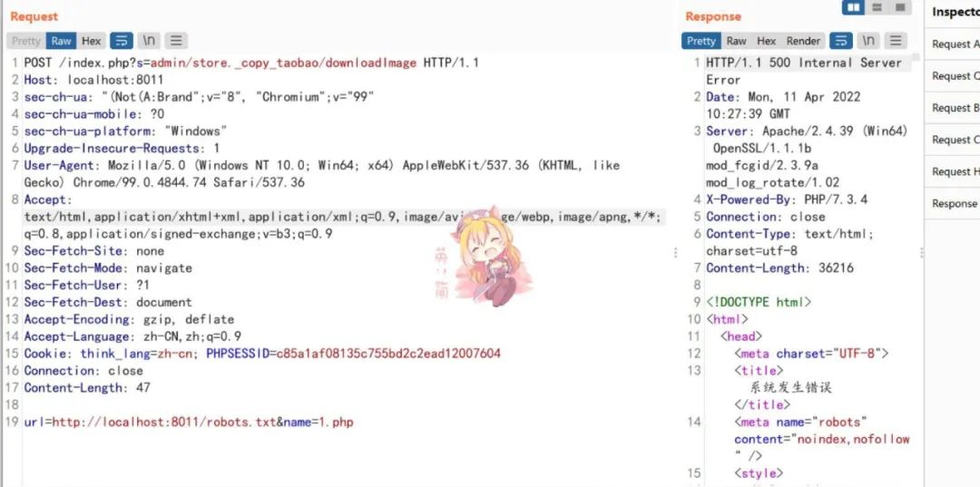Click the Content-Length: 47 header
980x487 pixels.
point(87,388)
